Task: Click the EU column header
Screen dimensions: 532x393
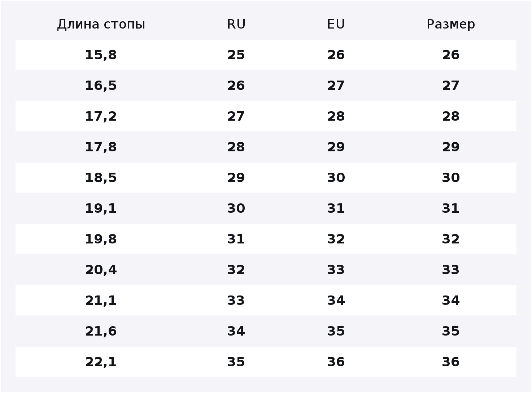Action: (336, 24)
